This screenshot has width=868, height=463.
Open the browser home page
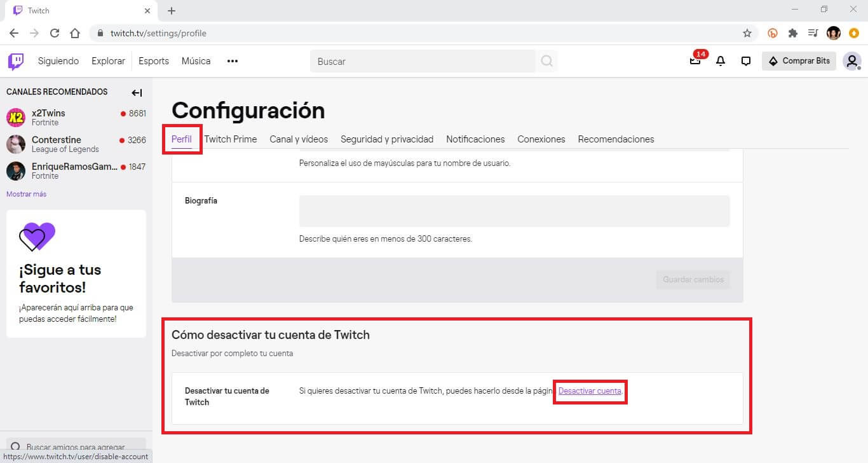click(75, 33)
